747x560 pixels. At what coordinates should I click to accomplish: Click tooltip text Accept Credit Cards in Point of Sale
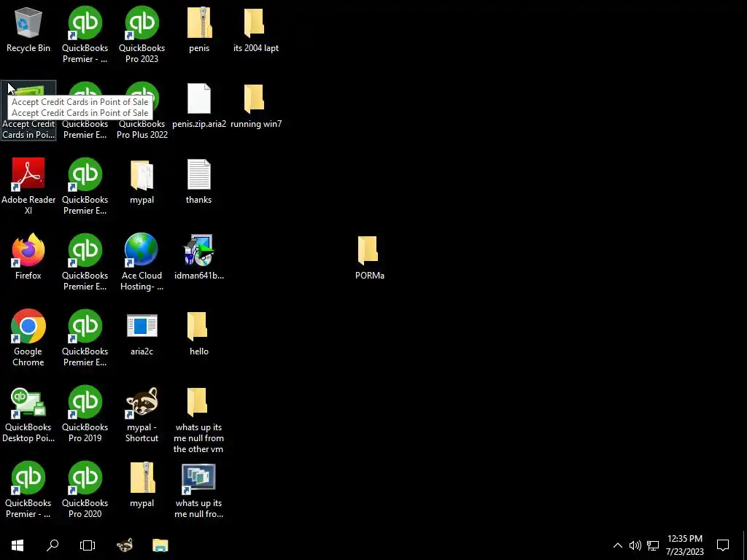80,107
